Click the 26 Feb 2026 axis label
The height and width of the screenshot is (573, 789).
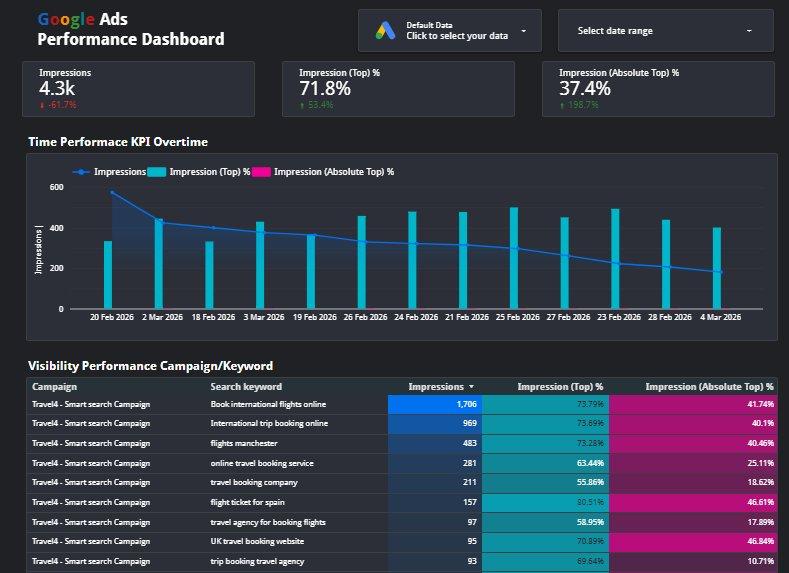point(365,317)
